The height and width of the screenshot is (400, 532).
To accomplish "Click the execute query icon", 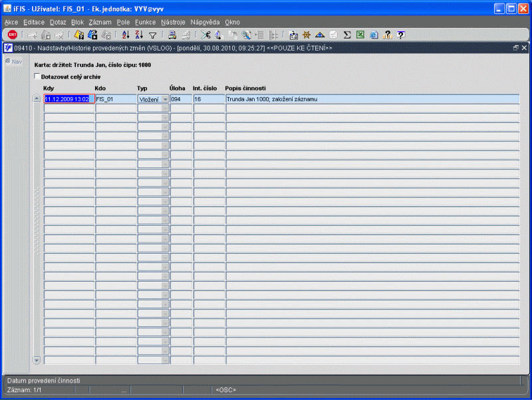I will pyautogui.click(x=92, y=35).
